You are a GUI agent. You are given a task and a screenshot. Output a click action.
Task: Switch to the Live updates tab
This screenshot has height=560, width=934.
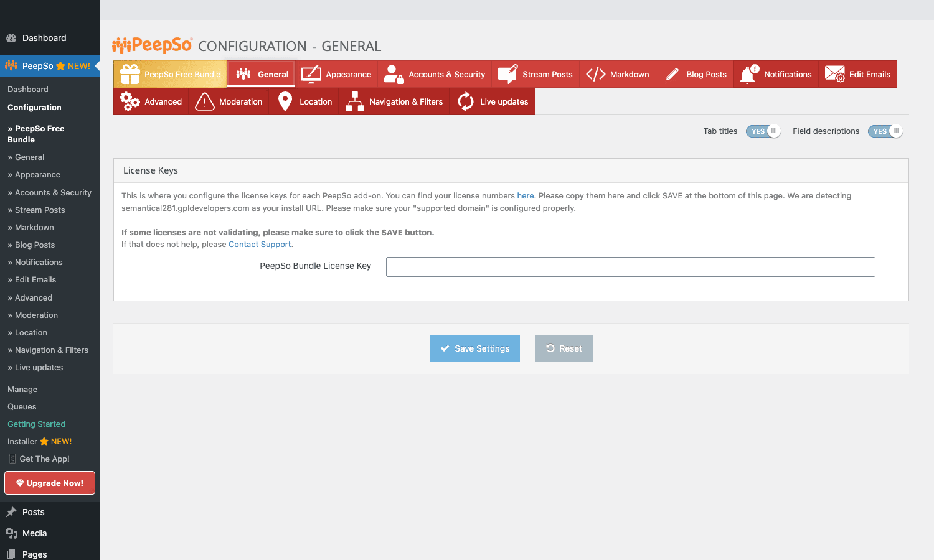(x=493, y=101)
